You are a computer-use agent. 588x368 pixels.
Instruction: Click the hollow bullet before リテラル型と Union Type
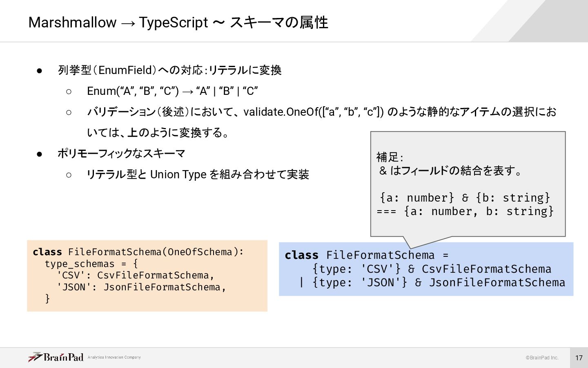click(x=69, y=175)
